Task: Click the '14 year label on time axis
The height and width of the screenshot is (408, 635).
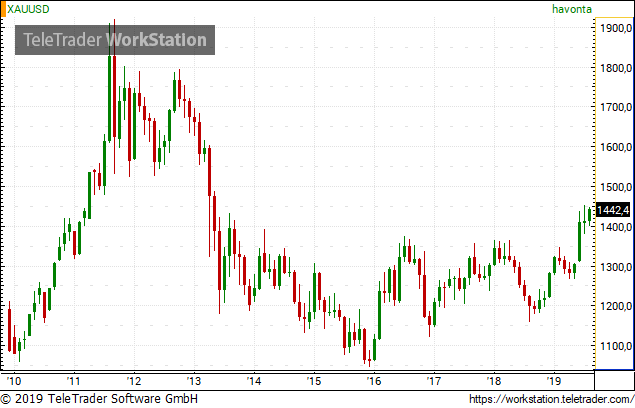Action: coord(254,381)
